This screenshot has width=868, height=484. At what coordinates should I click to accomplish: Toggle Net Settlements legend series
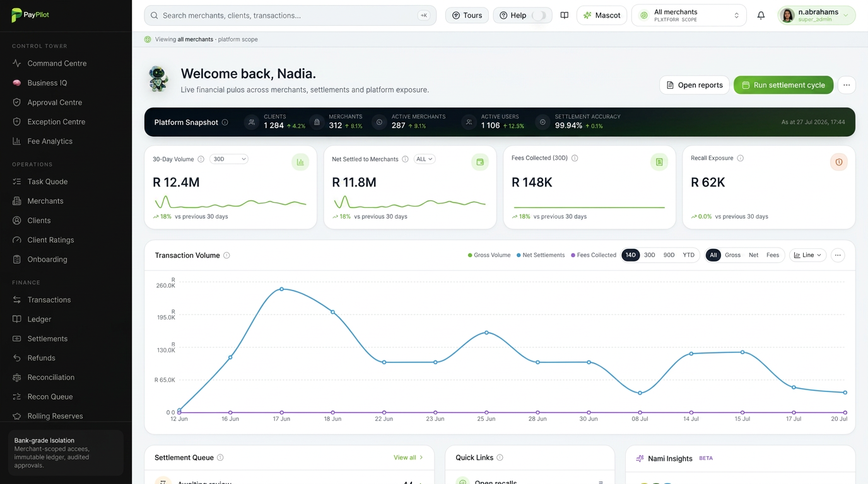tap(541, 255)
